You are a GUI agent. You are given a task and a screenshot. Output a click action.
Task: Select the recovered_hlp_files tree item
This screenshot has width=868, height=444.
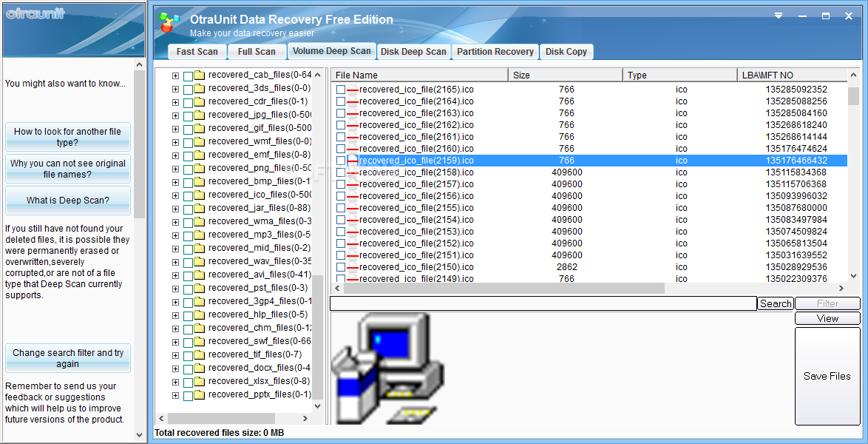pyautogui.click(x=258, y=314)
